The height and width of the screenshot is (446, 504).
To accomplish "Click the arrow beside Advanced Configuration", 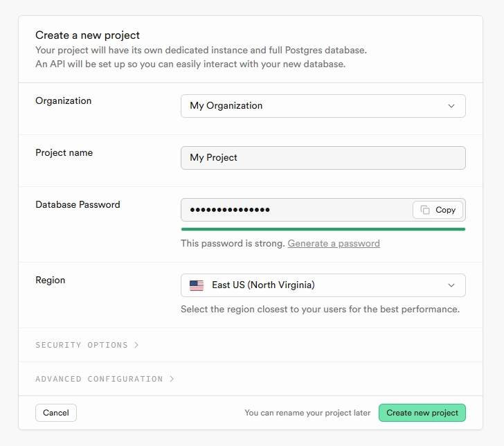I will click(x=172, y=379).
